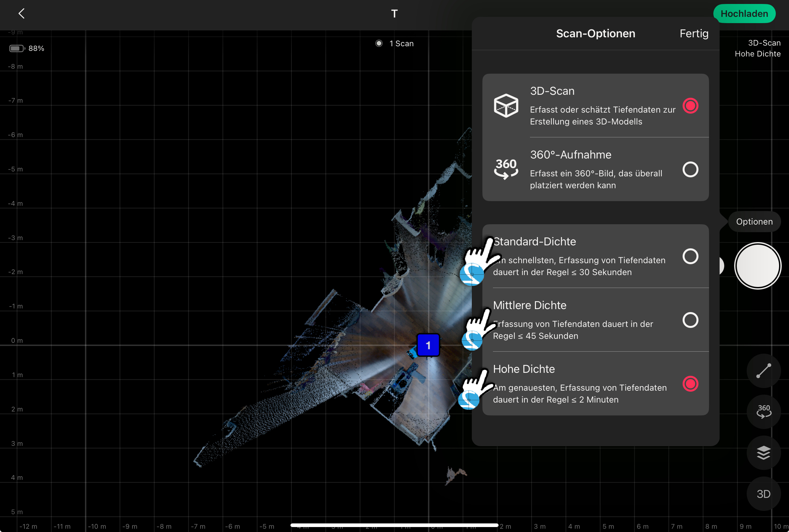Tap the battery icon showing 88%
This screenshot has width=789, height=532.
17,48
